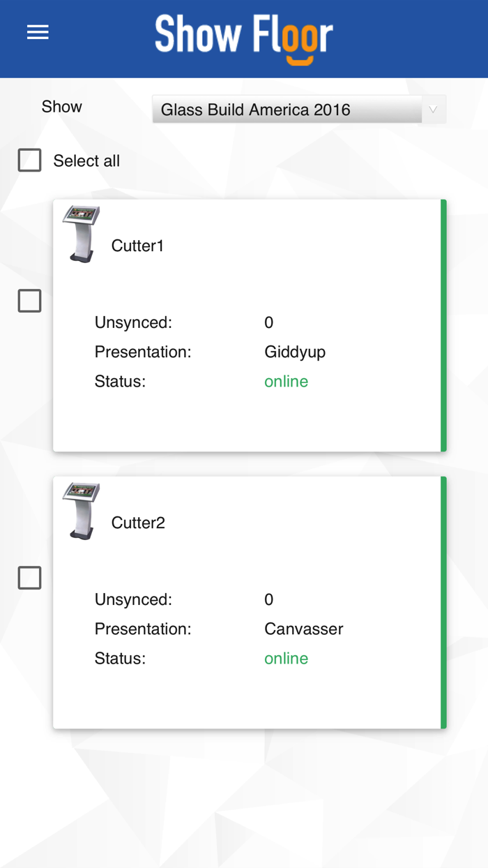This screenshot has width=488, height=868.
Task: Open the hamburger navigation menu
Action: click(x=38, y=32)
